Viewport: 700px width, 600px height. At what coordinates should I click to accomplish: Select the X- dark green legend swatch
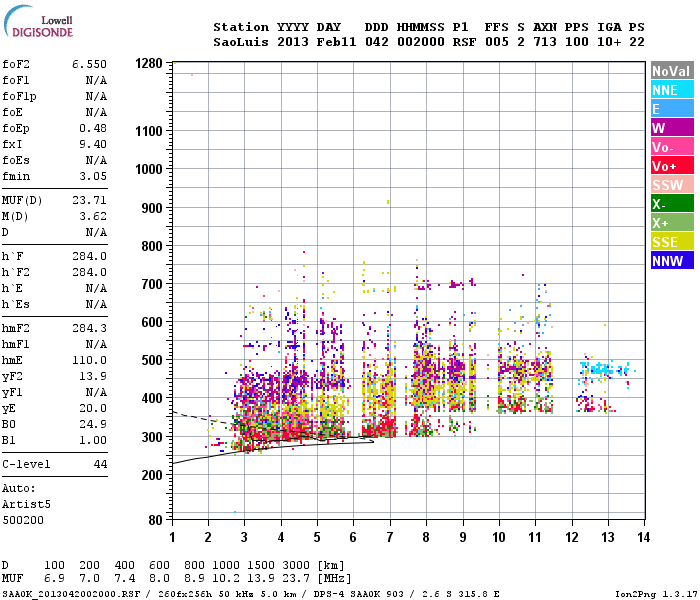click(672, 204)
